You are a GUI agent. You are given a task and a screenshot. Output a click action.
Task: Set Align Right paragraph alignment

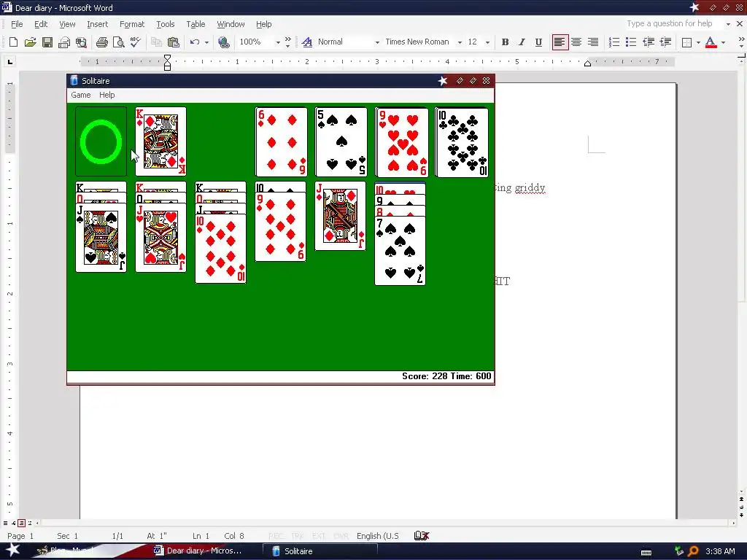tap(592, 42)
